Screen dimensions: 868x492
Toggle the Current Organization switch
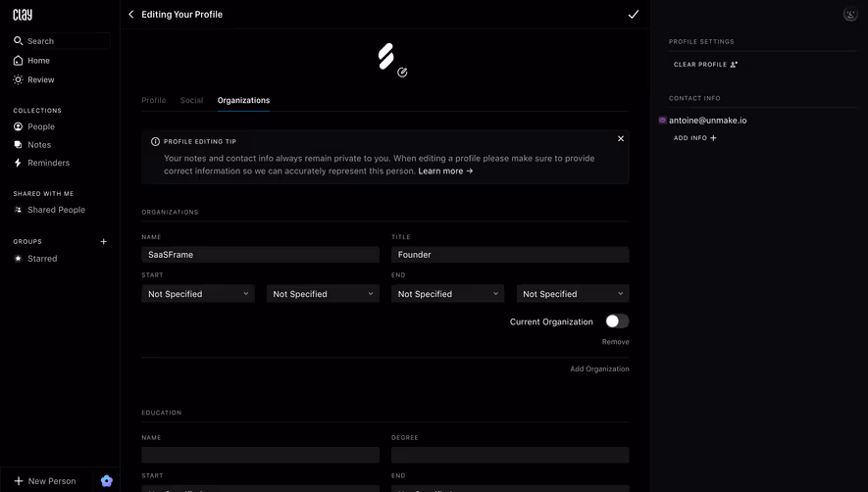click(x=617, y=321)
